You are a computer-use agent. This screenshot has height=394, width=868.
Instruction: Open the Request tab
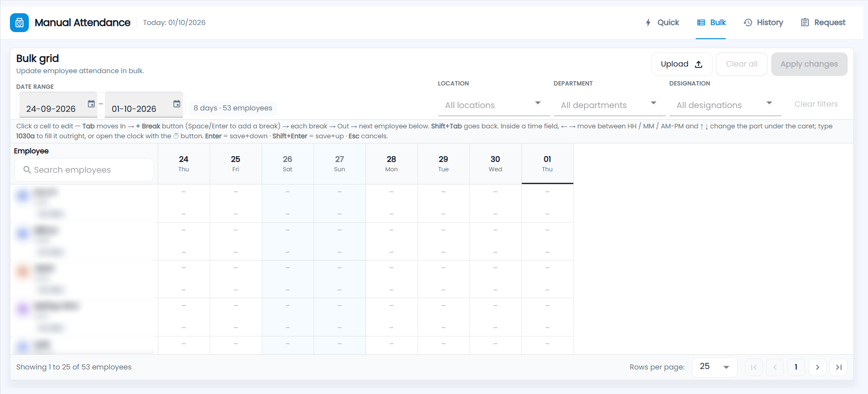pyautogui.click(x=823, y=23)
